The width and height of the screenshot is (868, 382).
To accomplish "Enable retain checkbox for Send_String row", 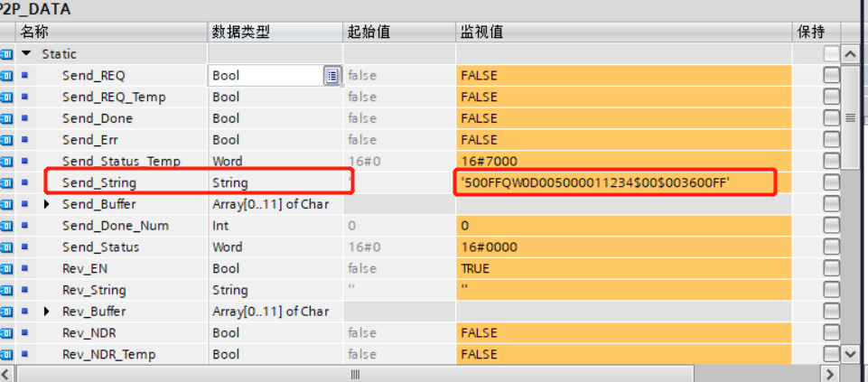I will [x=831, y=183].
